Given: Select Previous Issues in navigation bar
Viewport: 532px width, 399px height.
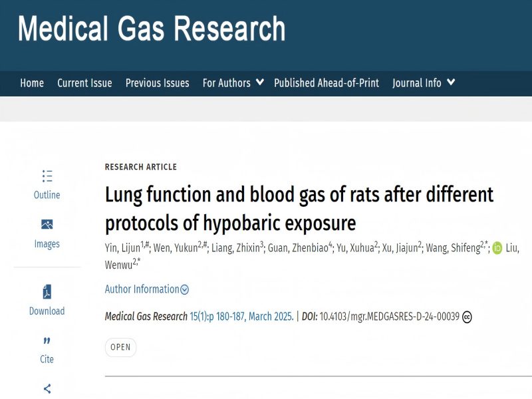Looking at the screenshot, I should [158, 83].
